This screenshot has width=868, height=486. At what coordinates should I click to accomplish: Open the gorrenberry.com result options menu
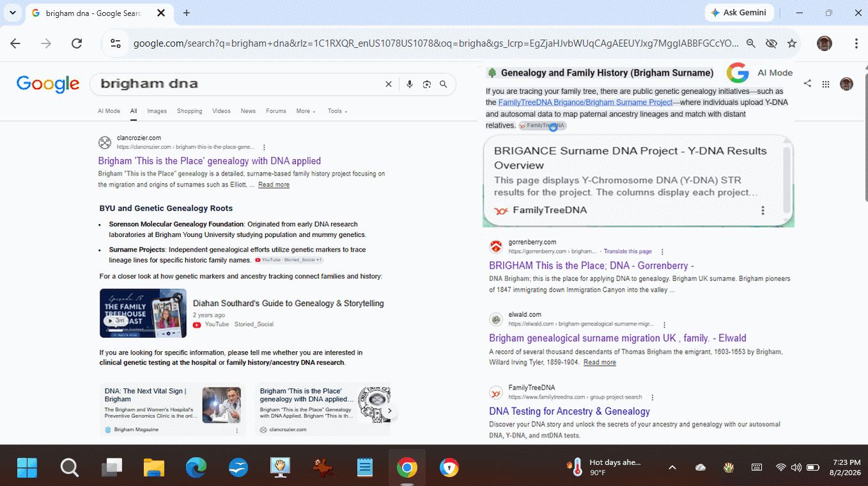[662, 252]
